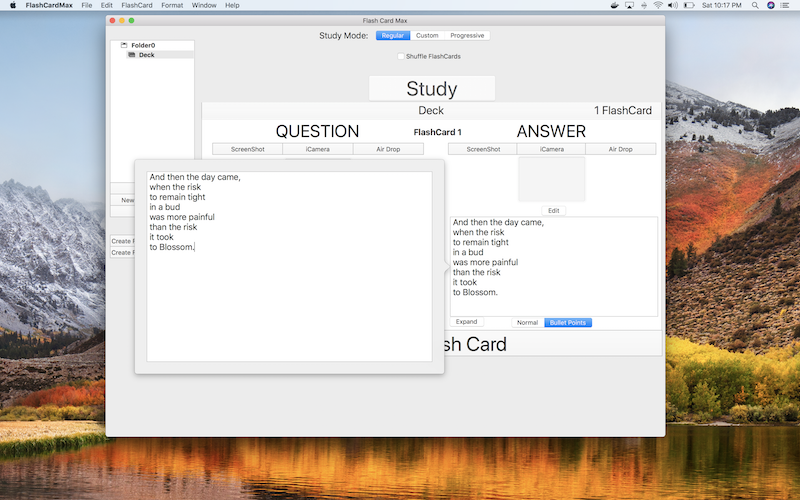
Task: Click the question side Air Drop button
Action: [x=388, y=149]
